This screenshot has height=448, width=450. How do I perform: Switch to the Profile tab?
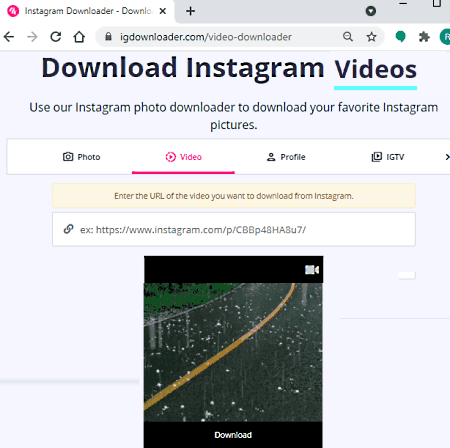pyautogui.click(x=286, y=157)
